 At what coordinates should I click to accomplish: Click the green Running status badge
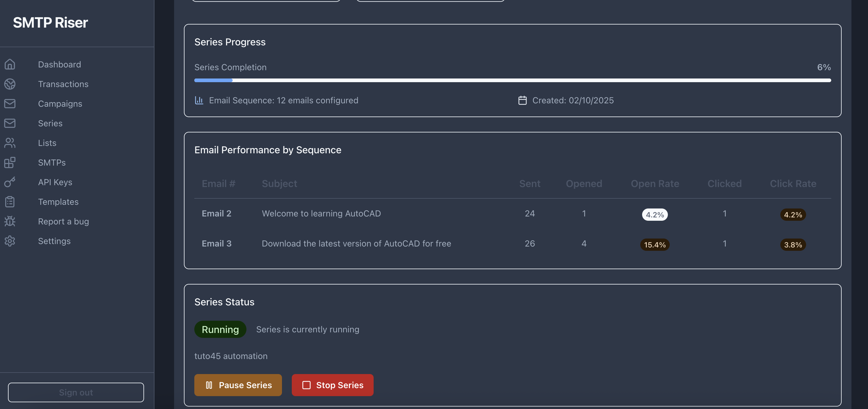click(220, 329)
